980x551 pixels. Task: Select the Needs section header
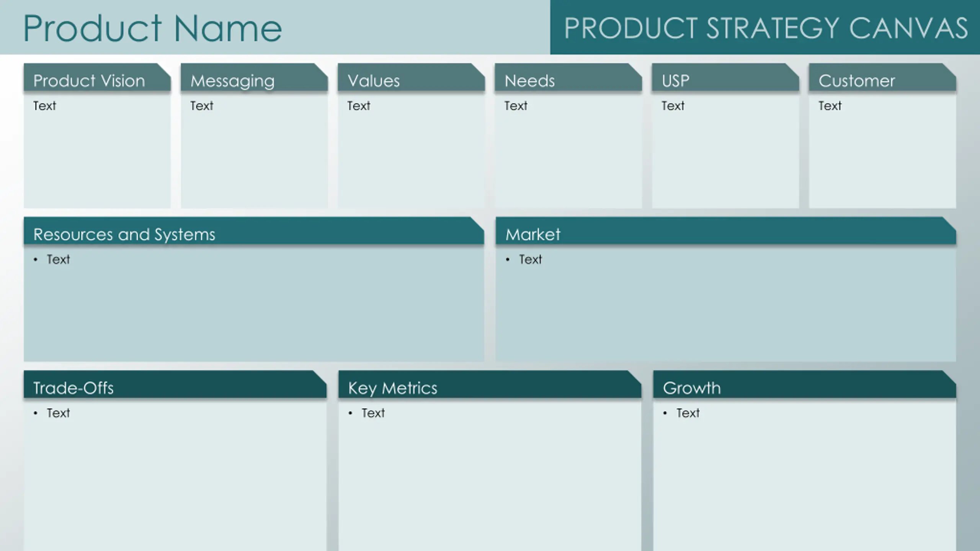(x=529, y=81)
